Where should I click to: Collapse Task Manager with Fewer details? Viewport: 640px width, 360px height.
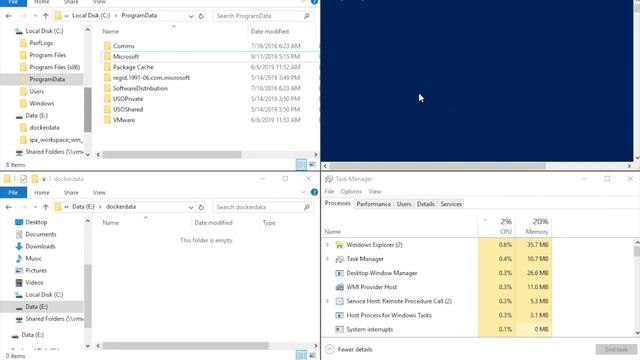(x=349, y=350)
